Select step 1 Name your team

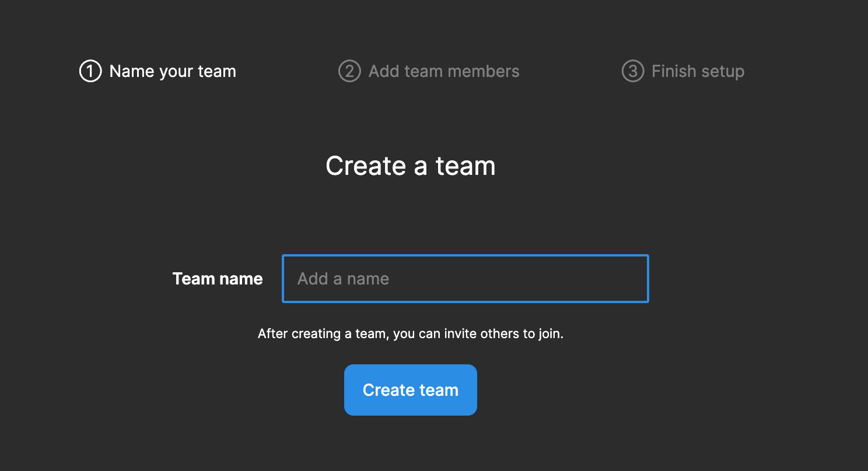click(x=157, y=71)
